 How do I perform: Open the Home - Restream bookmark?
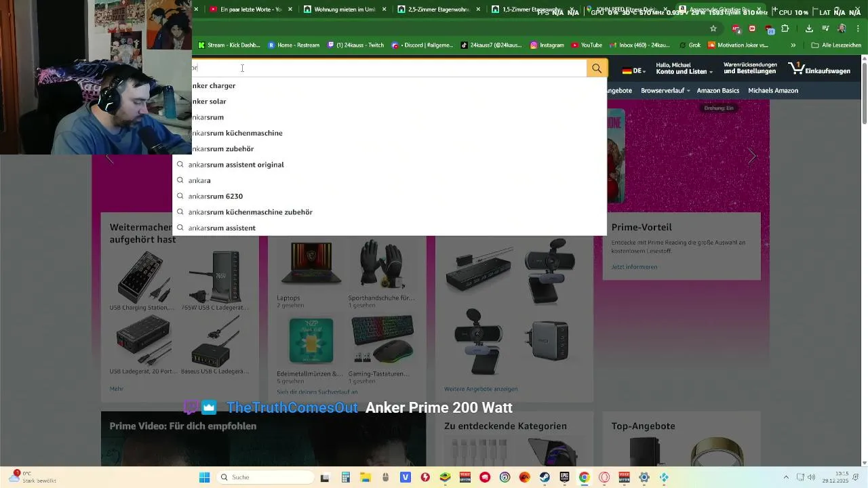[x=294, y=45]
